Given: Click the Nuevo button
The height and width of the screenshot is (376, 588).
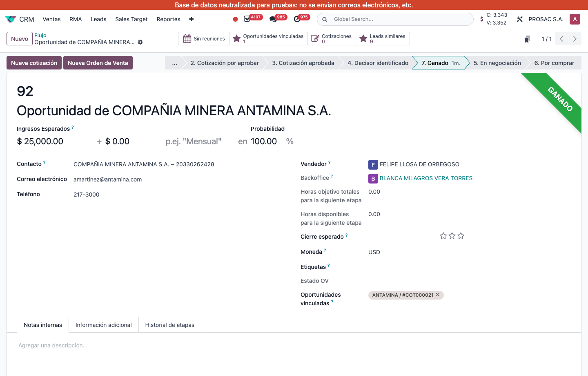Looking at the screenshot, I should [x=20, y=39].
